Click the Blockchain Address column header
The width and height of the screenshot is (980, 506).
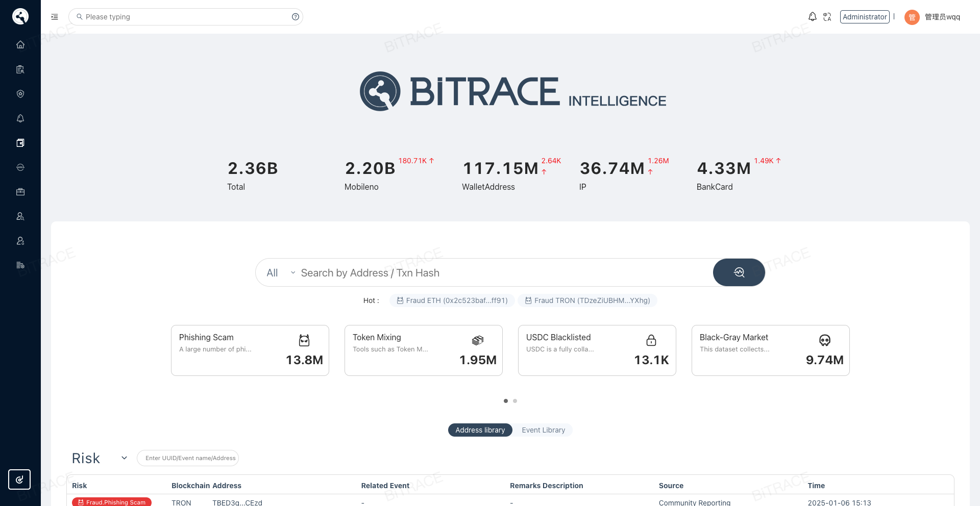tap(206, 486)
